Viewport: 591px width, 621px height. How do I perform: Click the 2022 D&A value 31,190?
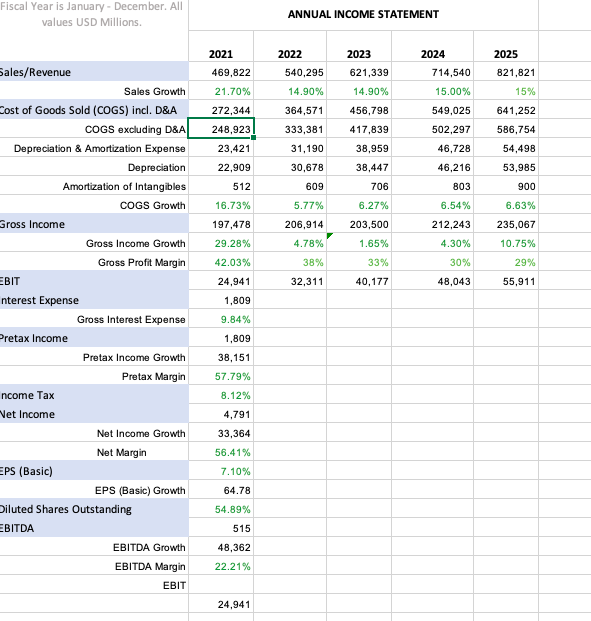tap(290, 148)
